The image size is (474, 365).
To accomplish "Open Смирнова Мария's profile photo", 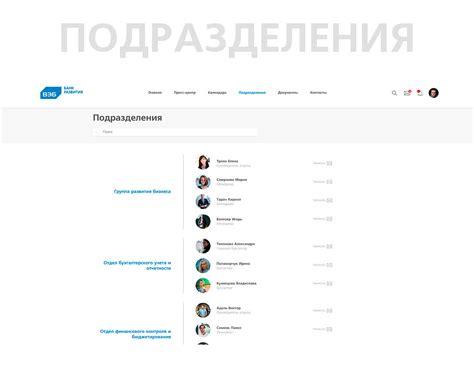I will click(x=203, y=182).
